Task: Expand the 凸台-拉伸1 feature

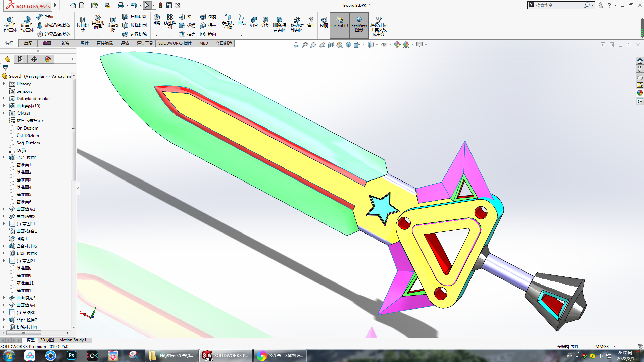Action: (4, 157)
